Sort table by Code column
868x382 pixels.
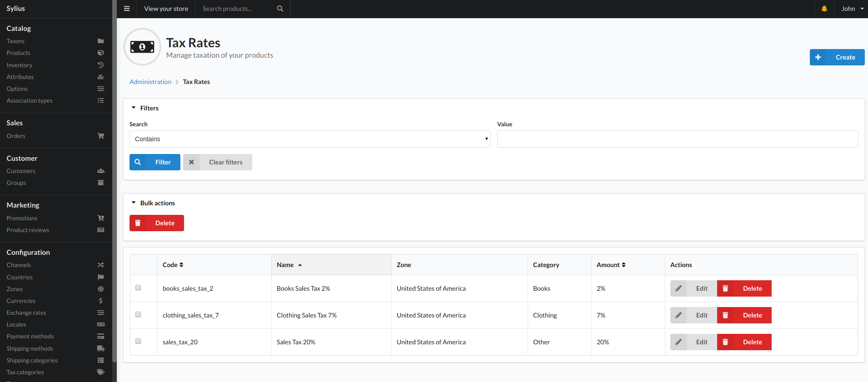(x=173, y=265)
